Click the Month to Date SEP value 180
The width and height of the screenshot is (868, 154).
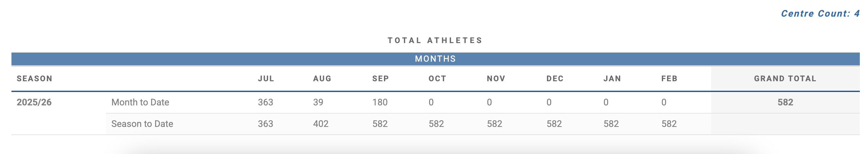tap(380, 102)
